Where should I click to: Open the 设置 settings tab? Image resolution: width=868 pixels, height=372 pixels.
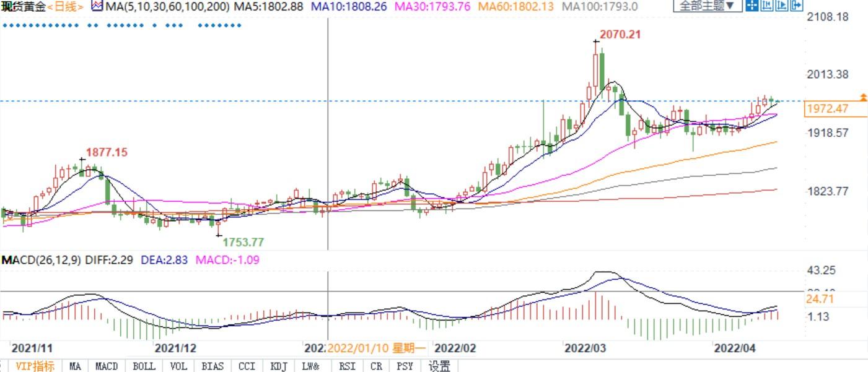(x=439, y=366)
